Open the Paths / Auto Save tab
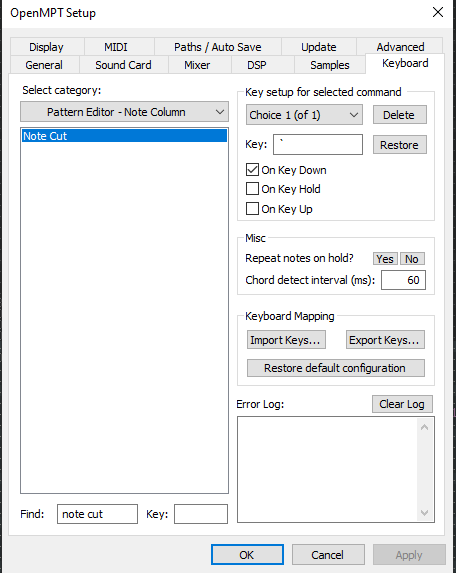This screenshot has width=456, height=573. [x=217, y=47]
